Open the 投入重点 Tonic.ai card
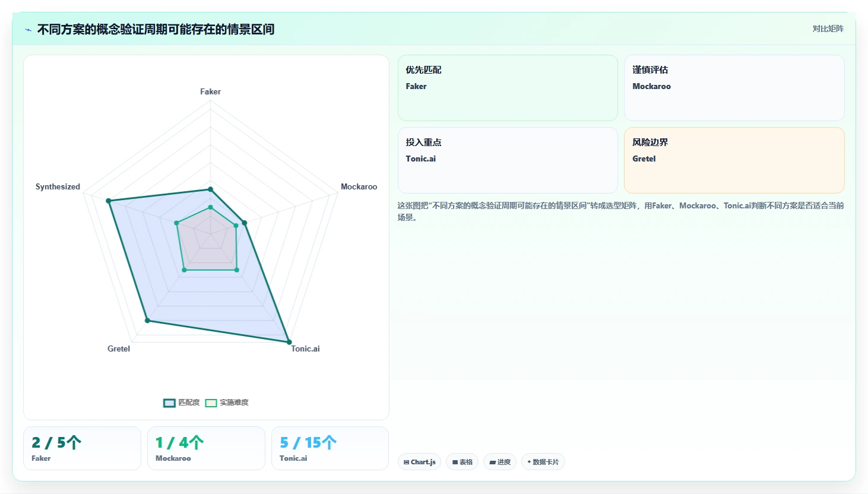The height and width of the screenshot is (494, 868). (508, 160)
